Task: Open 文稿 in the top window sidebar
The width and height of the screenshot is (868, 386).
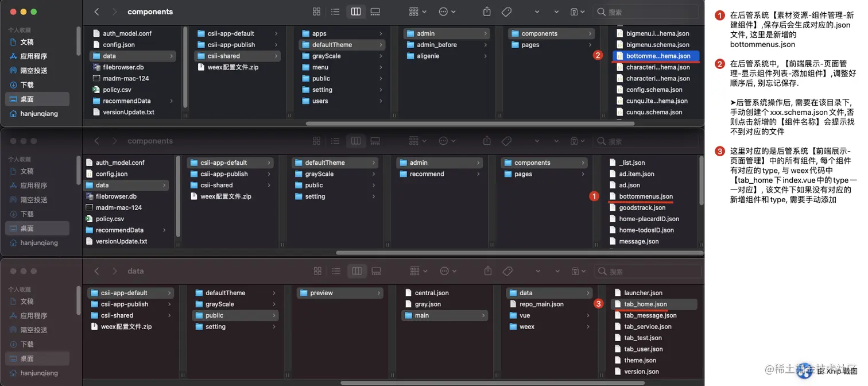Action: click(x=27, y=42)
